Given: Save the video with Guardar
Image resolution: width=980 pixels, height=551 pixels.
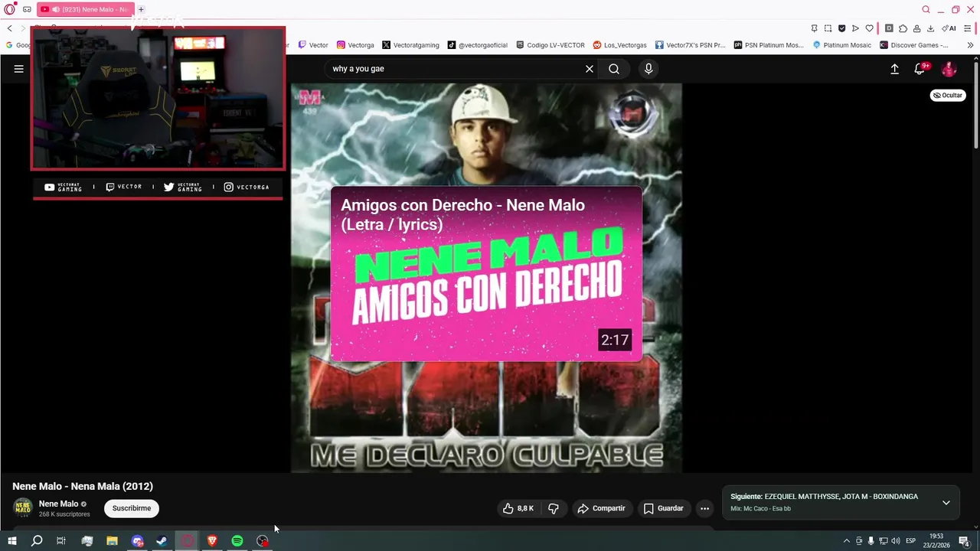Looking at the screenshot, I should [x=663, y=508].
